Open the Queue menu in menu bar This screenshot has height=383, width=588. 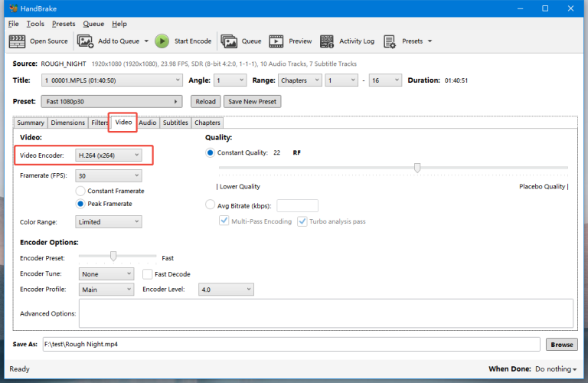tap(93, 24)
